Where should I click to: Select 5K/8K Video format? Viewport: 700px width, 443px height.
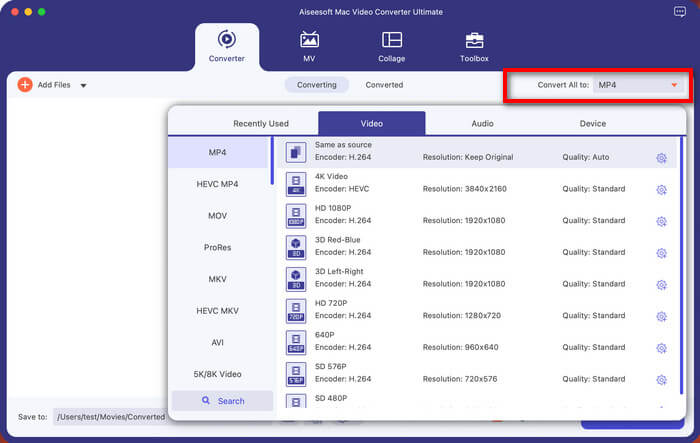pos(217,374)
